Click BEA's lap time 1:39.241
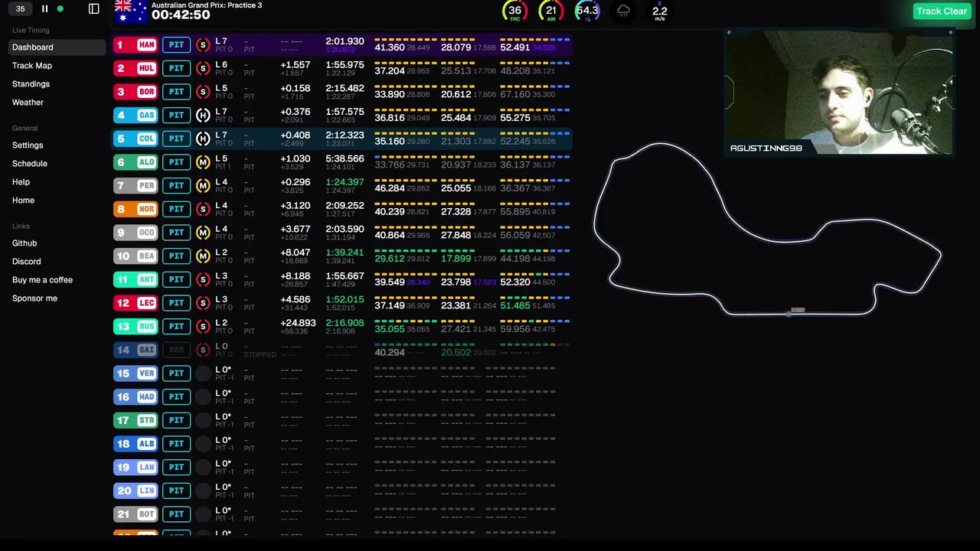This screenshot has height=551, width=980. coord(345,253)
